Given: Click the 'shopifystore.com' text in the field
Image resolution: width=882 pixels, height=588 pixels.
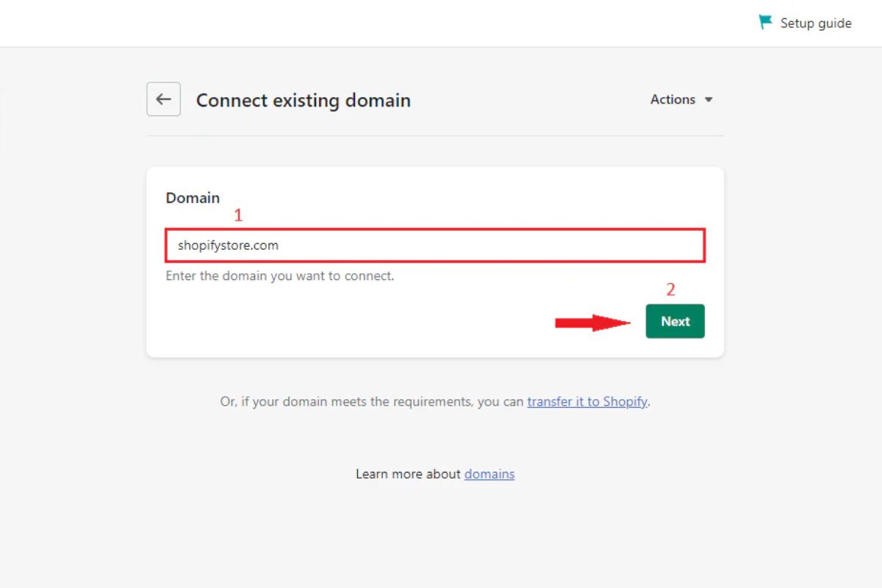Looking at the screenshot, I should [228, 245].
